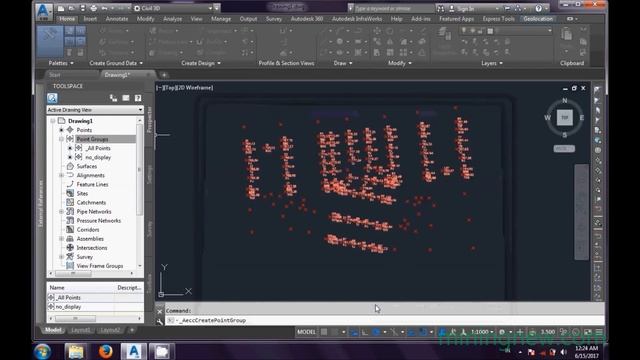Screen dimensions: 640x360
Task: Toggle the drawing grid display in status bar
Action: pos(324,332)
